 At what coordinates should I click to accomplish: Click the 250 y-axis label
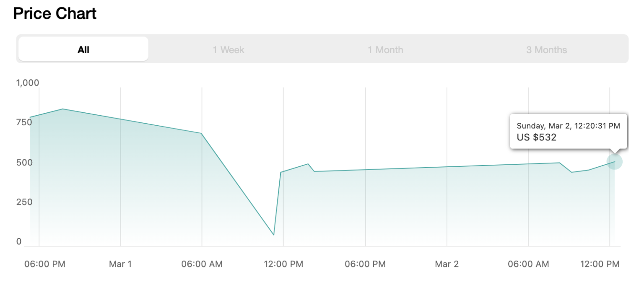click(24, 202)
